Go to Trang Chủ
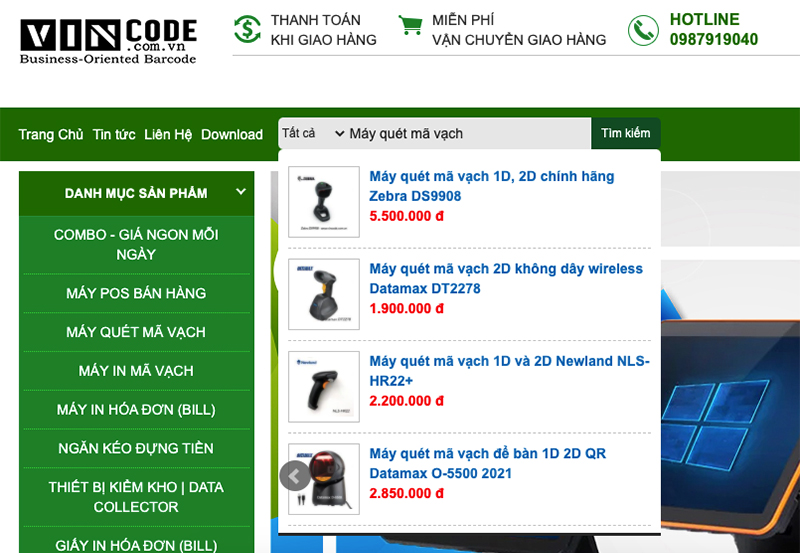 point(51,135)
